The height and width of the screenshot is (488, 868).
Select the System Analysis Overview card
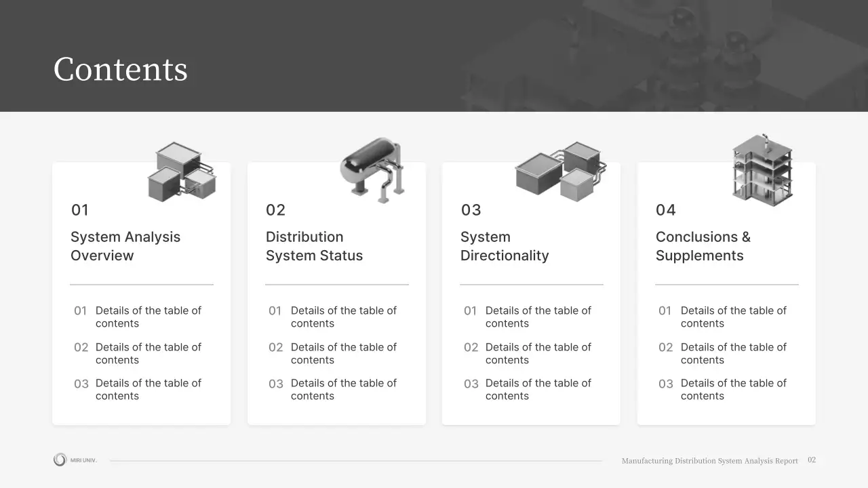point(141,293)
